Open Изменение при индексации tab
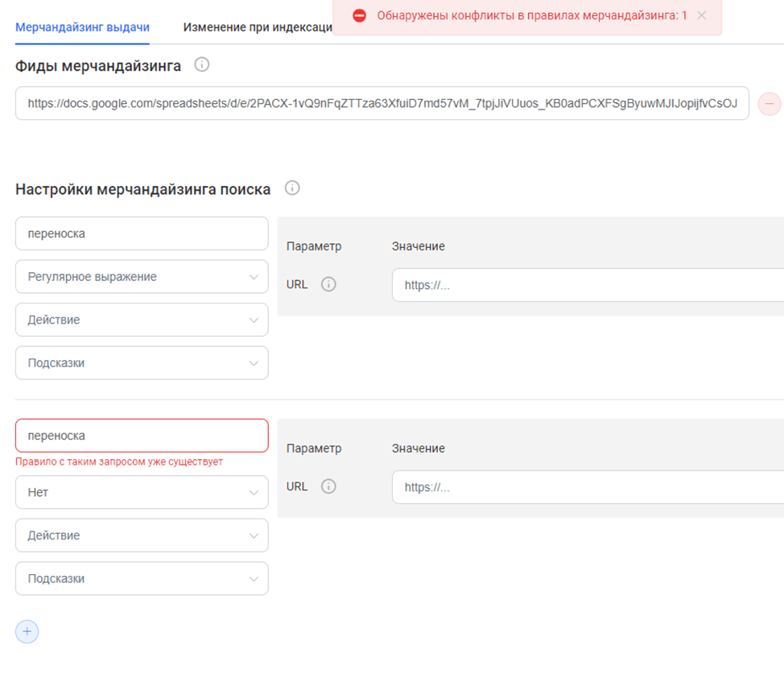The height and width of the screenshot is (674, 784). (x=257, y=27)
